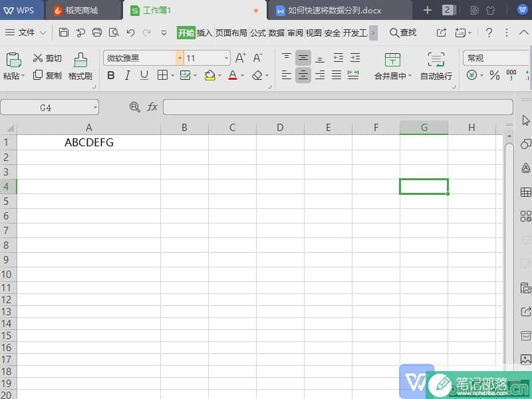Open the 文件 file menu
This screenshot has height=399, width=532.
pos(25,33)
